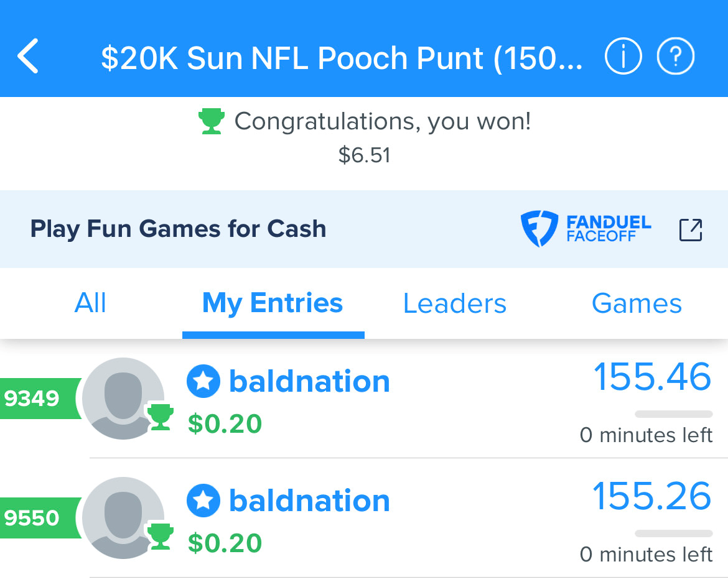Tap Play Fun Games for Cash banner
This screenshot has height=582, width=728.
364,229
